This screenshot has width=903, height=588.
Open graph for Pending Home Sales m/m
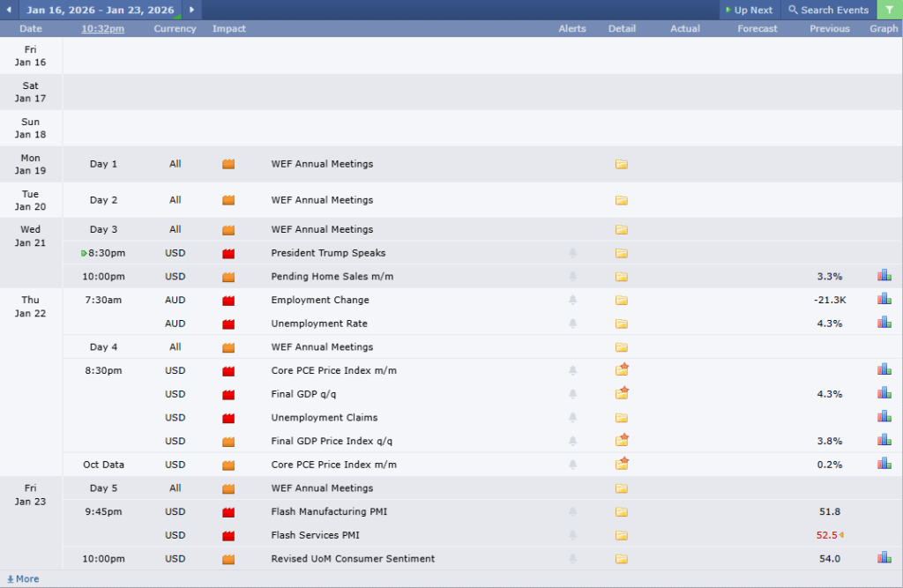pos(884,276)
